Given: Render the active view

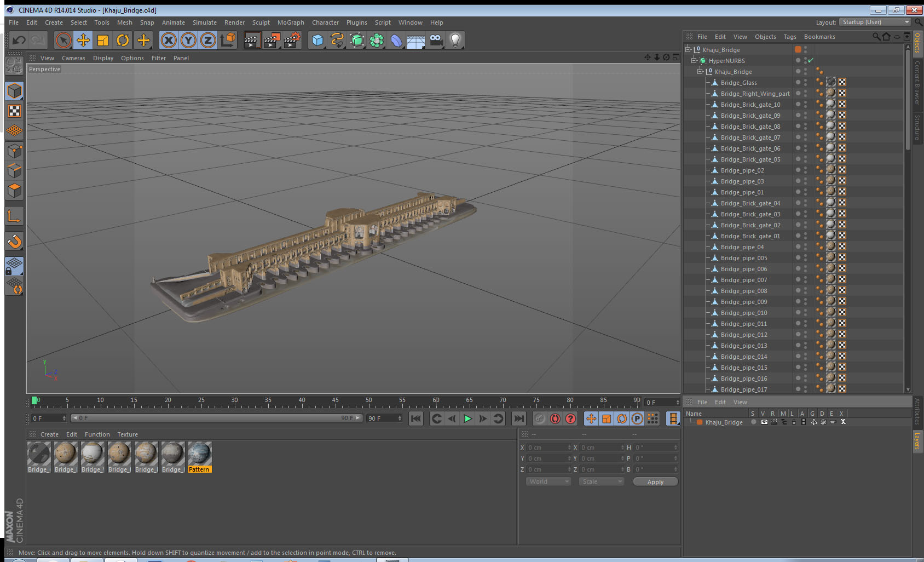Looking at the screenshot, I should (x=252, y=40).
